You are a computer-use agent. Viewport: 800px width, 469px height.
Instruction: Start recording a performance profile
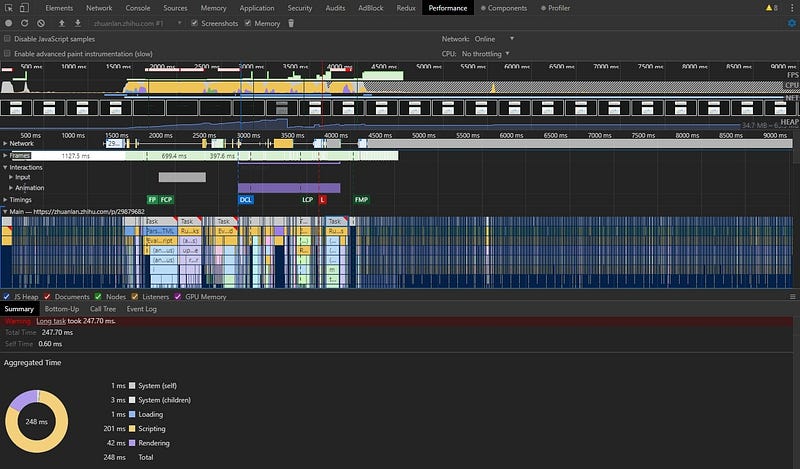(x=9, y=23)
